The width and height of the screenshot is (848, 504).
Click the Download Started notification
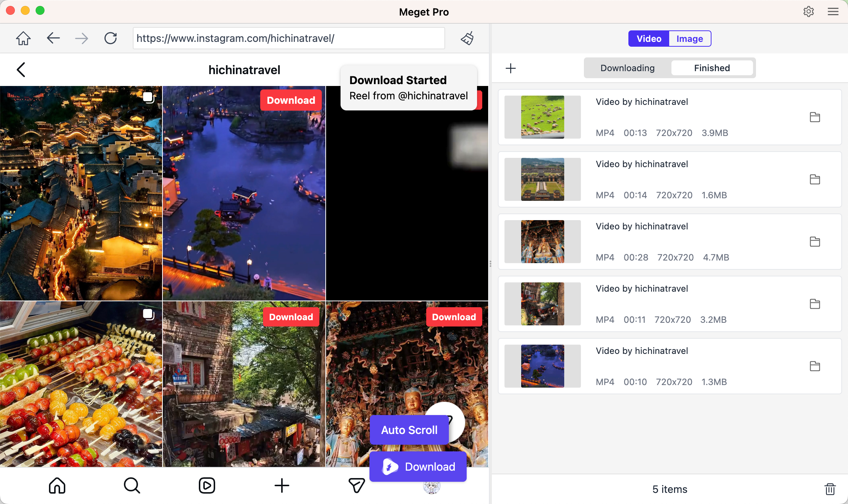pos(409,88)
